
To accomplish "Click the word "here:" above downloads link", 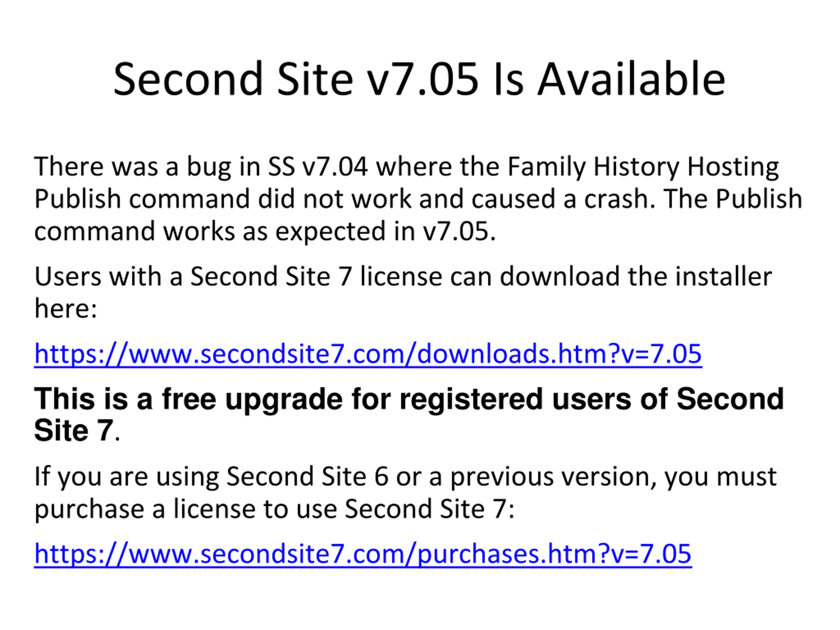I will click(x=66, y=308).
